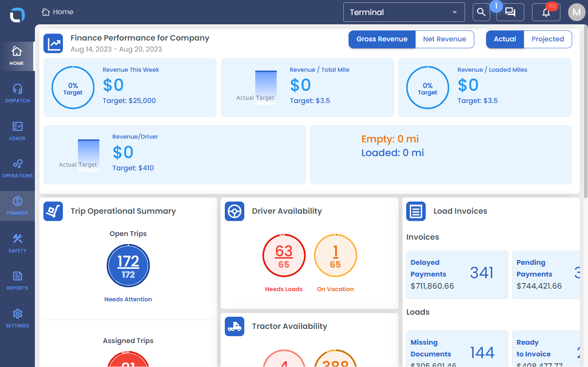
Task: Open Reports in the sidebar
Action: tap(17, 281)
